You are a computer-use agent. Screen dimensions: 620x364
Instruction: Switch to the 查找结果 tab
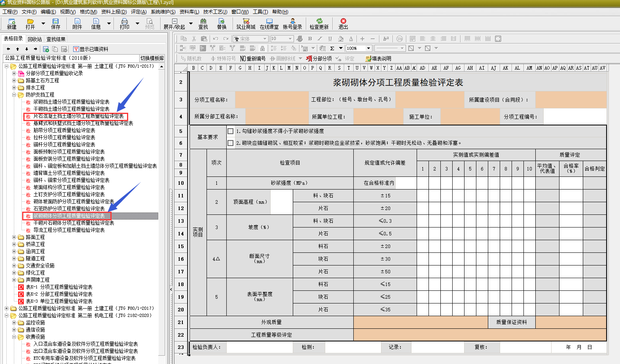(x=56, y=39)
